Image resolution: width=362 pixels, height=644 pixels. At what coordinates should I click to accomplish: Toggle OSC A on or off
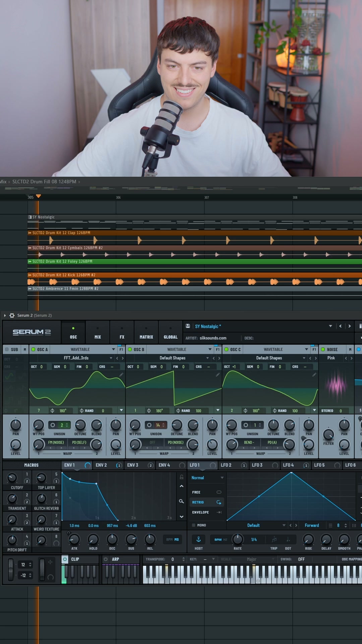coord(33,349)
